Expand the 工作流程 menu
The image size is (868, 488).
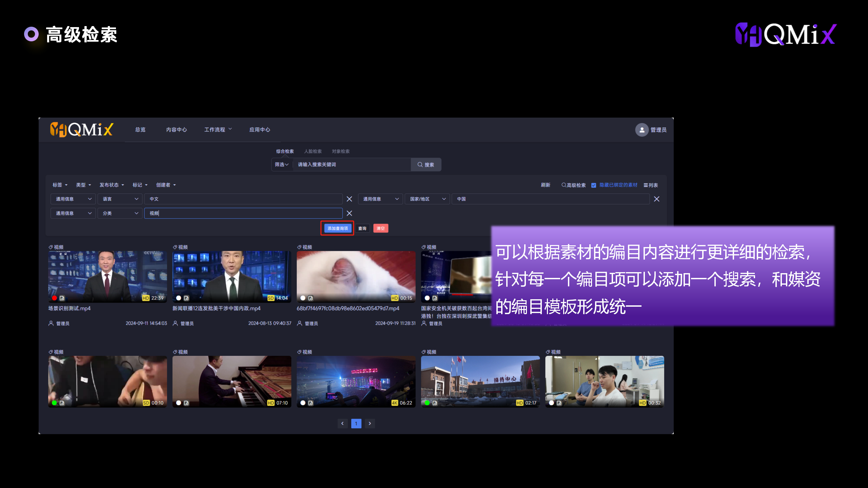click(x=218, y=130)
